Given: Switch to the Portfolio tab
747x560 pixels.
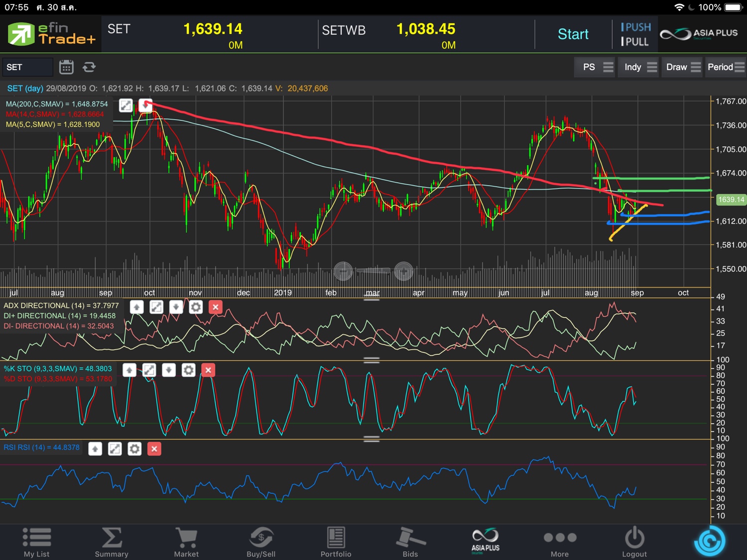Looking at the screenshot, I should tap(336, 542).
